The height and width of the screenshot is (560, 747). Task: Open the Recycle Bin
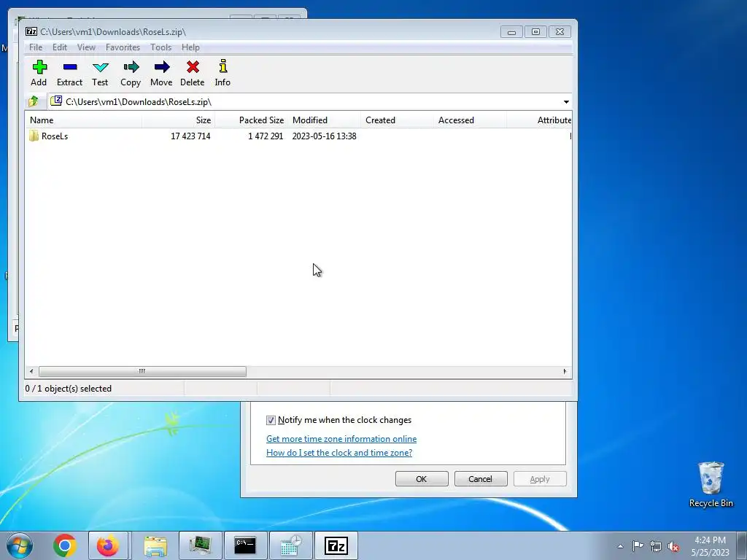tap(711, 484)
